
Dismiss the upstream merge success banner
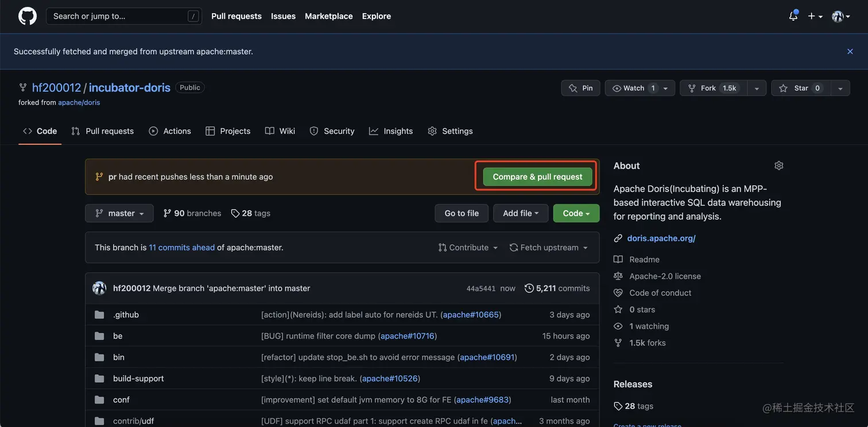850,51
